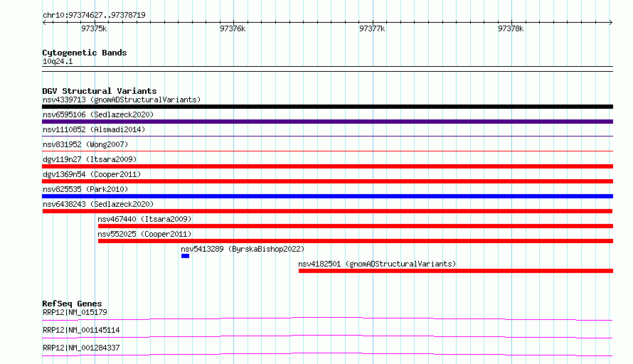Open nsv4182501 gnomADStructuralVariants label
633x364 pixels.
[377, 264]
